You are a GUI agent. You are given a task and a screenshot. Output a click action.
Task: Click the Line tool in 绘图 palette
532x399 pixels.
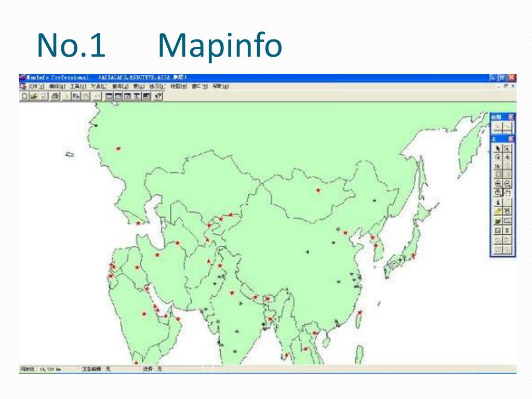coord(507,127)
